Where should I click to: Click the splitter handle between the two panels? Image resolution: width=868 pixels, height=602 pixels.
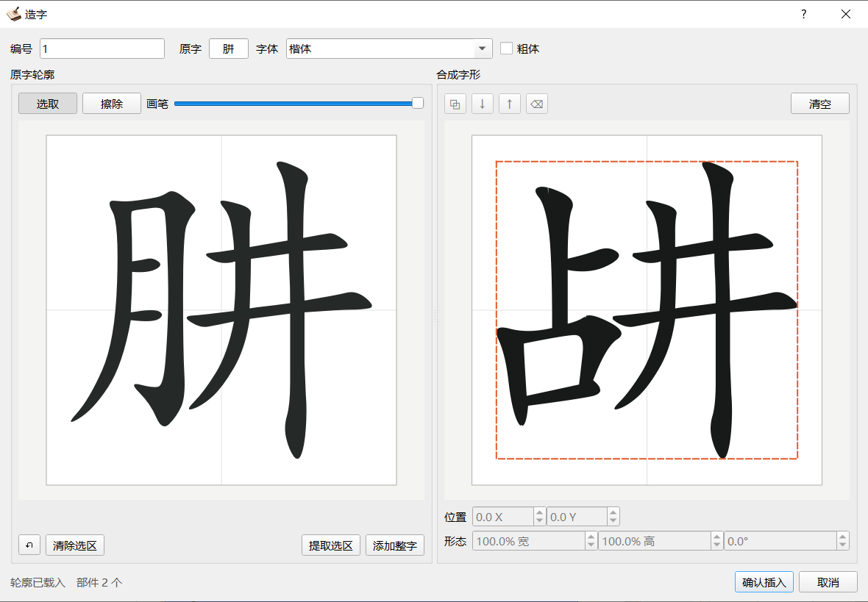point(435,317)
